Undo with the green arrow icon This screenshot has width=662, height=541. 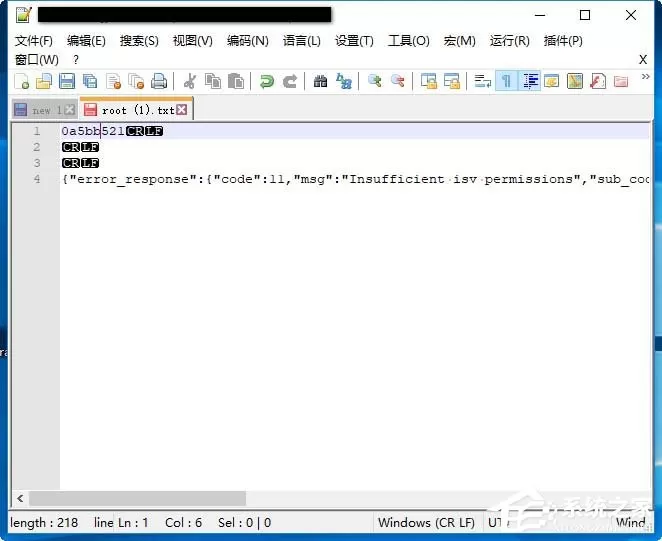point(266,81)
